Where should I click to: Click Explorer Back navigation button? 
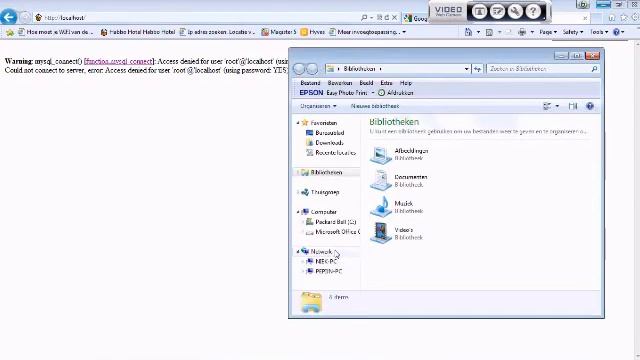pos(299,69)
